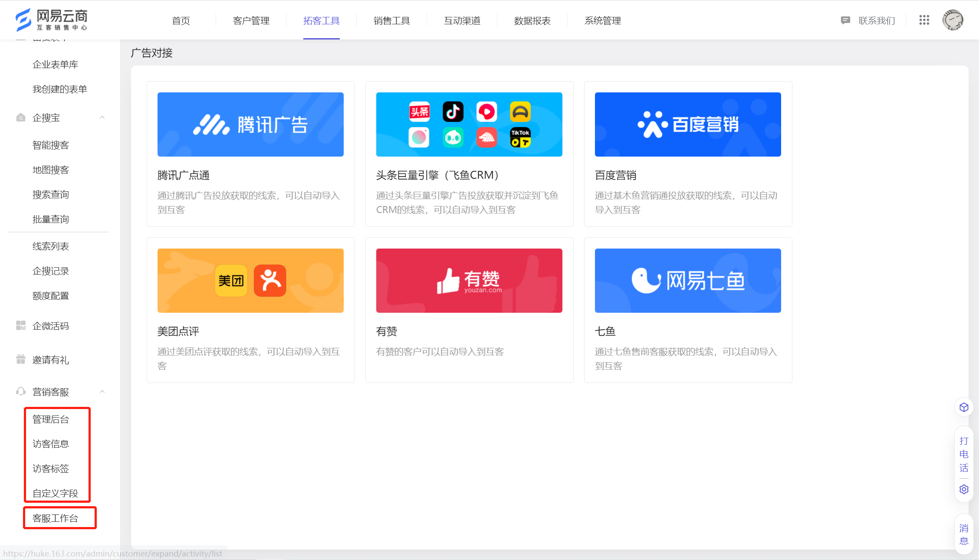Viewport: 979px width, 560px height.
Task: Click 头条巨量引擎（飞鱼CRM）title
Action: (437, 175)
